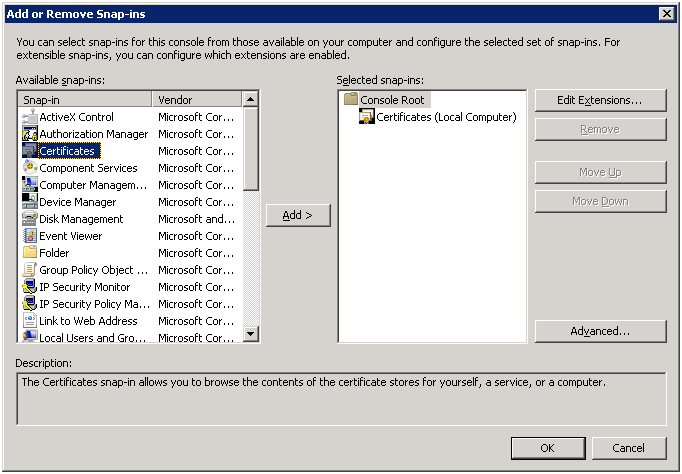Dismiss dialog with Cancel button
Image resolution: width=682 pixels, height=474 pixels.
[629, 448]
